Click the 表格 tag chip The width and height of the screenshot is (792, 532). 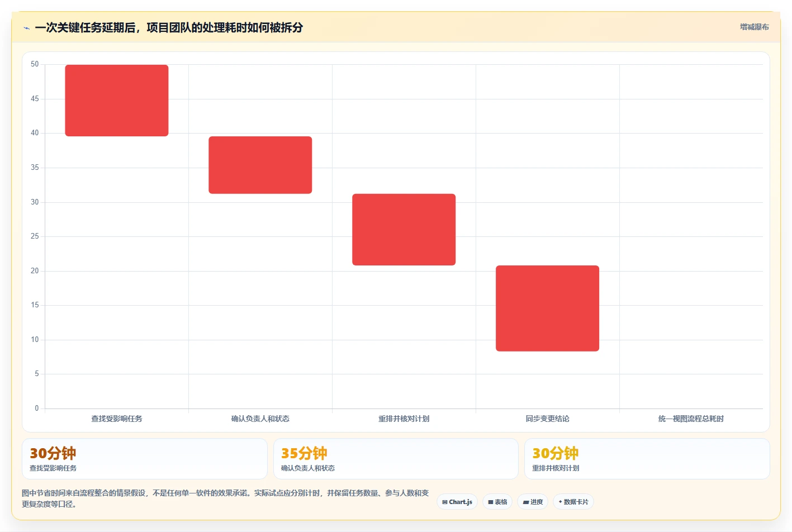click(x=497, y=502)
